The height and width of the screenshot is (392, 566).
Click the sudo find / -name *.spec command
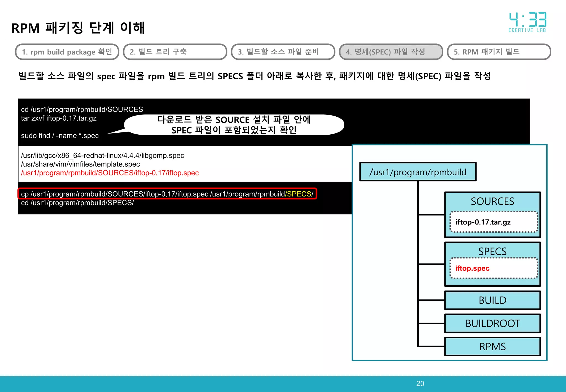[x=60, y=136]
